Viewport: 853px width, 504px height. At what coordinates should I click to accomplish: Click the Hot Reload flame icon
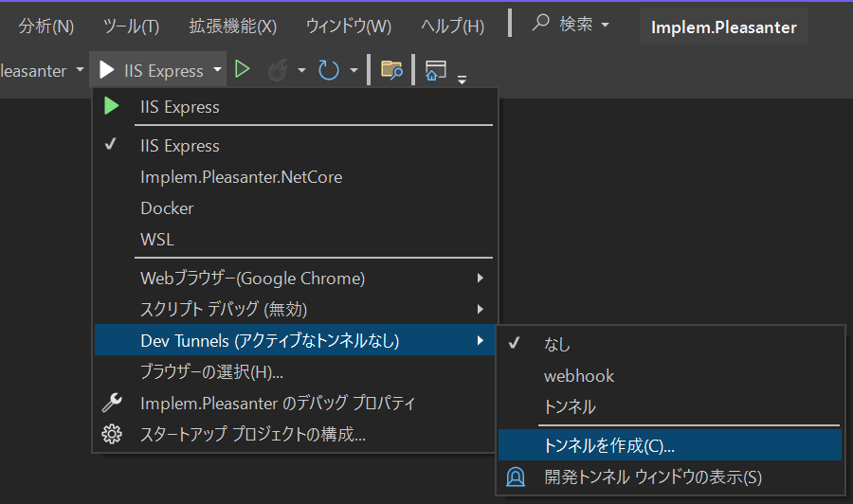[278, 70]
